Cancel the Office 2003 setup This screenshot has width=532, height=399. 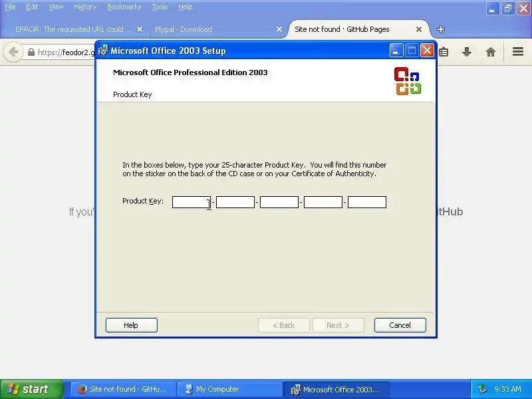[400, 325]
